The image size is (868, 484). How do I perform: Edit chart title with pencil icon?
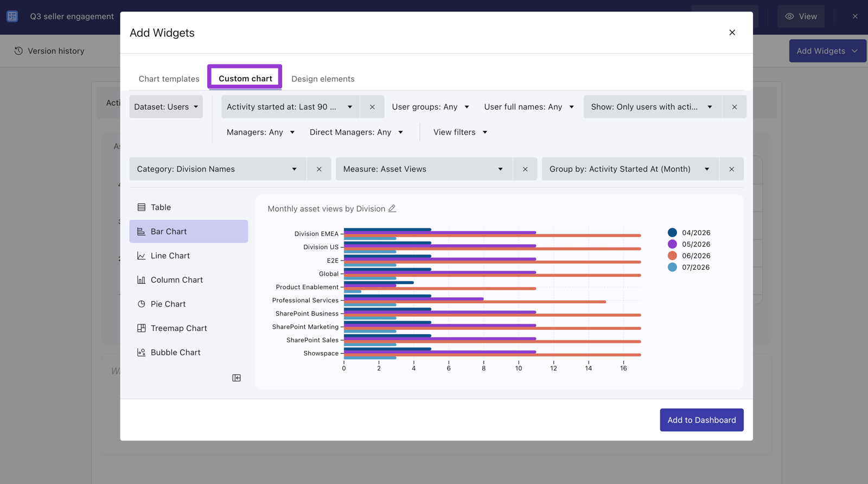(x=392, y=208)
